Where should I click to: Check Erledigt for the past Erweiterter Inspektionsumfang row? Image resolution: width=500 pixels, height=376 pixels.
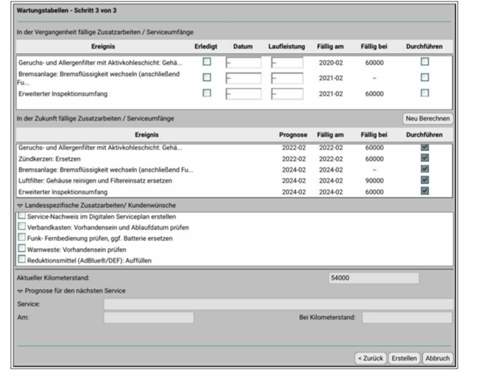pos(207,93)
